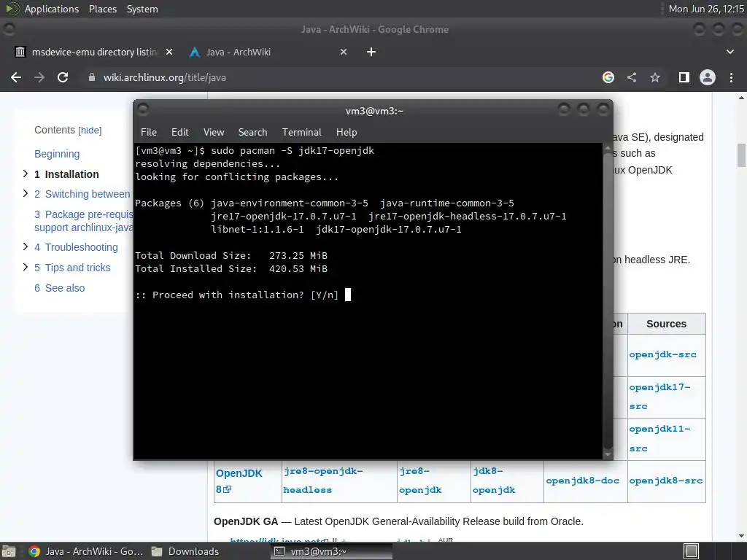The image size is (747, 560).
Task: Jump to Beginning in contents
Action: click(57, 154)
